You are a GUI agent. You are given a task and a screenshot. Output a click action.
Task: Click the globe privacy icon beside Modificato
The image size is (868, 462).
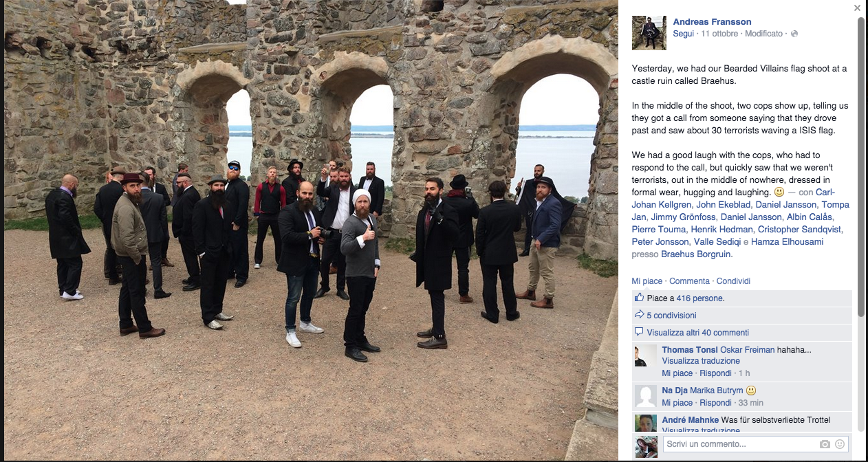point(794,34)
